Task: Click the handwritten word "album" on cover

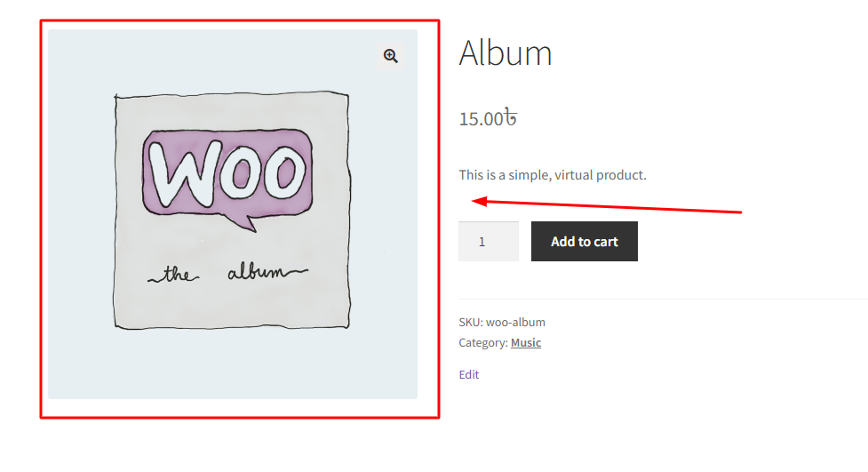Action: pos(259,273)
